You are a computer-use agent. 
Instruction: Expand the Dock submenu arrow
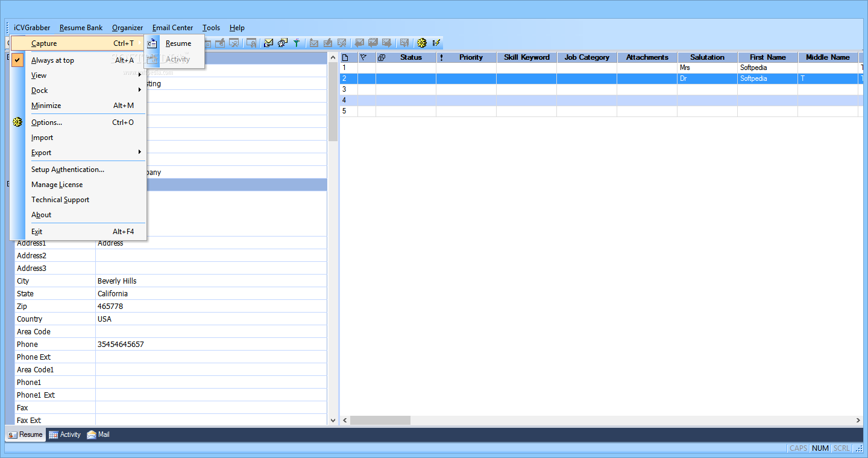point(140,91)
